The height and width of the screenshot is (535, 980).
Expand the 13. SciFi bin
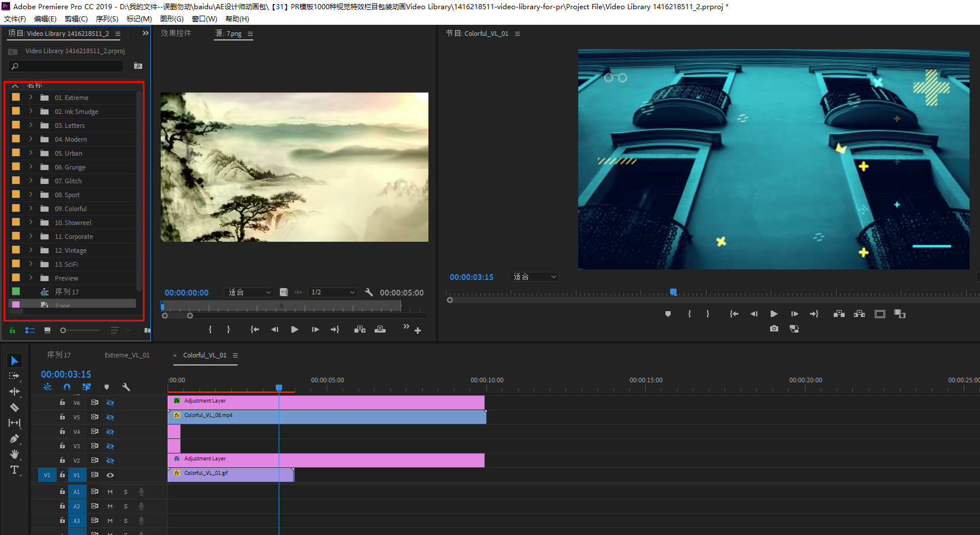(x=31, y=264)
